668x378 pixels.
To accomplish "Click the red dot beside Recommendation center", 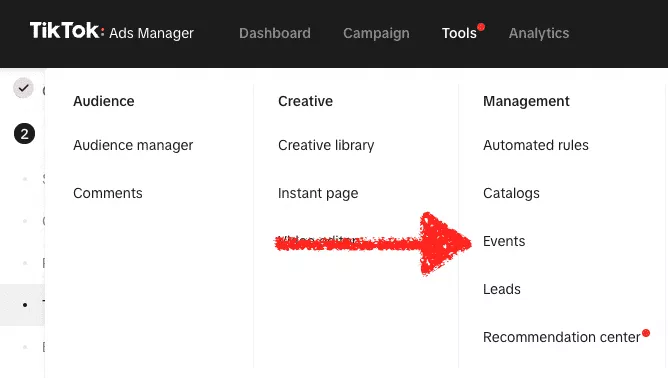I will pyautogui.click(x=646, y=333).
